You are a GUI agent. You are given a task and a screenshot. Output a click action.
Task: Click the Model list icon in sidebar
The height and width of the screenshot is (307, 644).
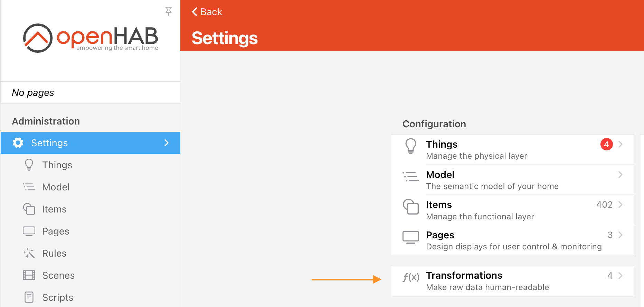(29, 187)
